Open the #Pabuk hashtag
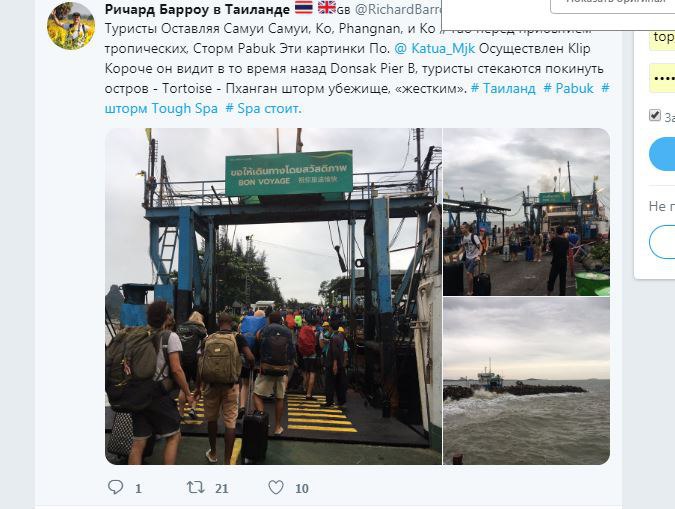Image resolution: width=675 pixels, height=509 pixels. pos(568,88)
